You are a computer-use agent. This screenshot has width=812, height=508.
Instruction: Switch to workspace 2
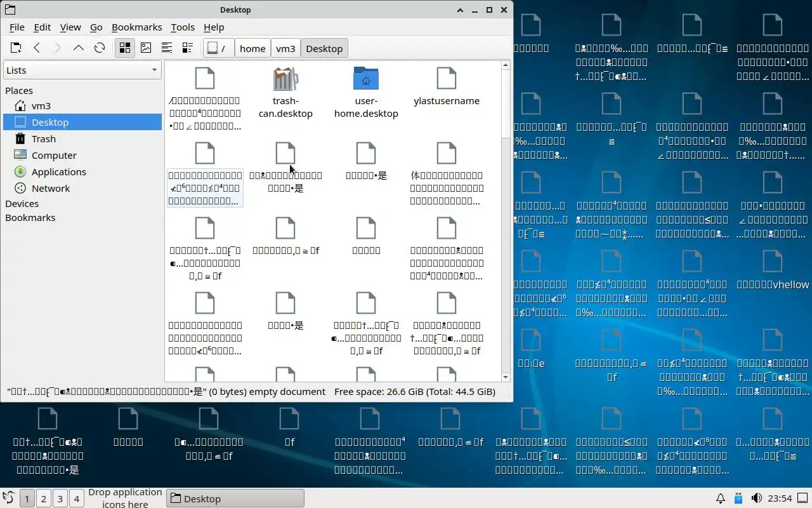(x=43, y=498)
